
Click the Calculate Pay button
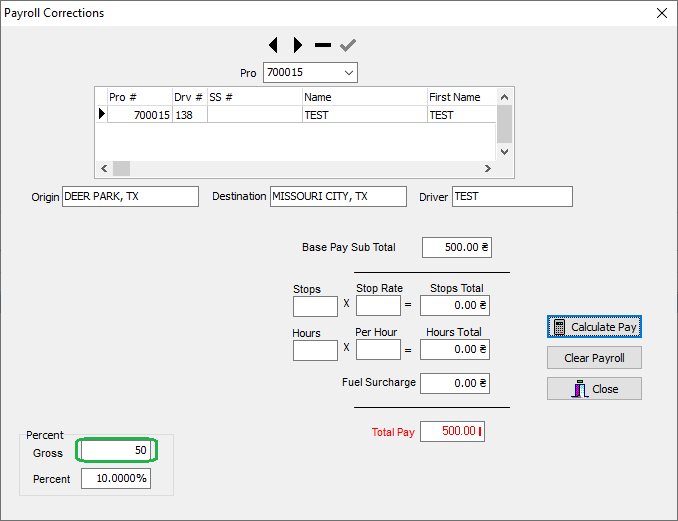click(594, 327)
